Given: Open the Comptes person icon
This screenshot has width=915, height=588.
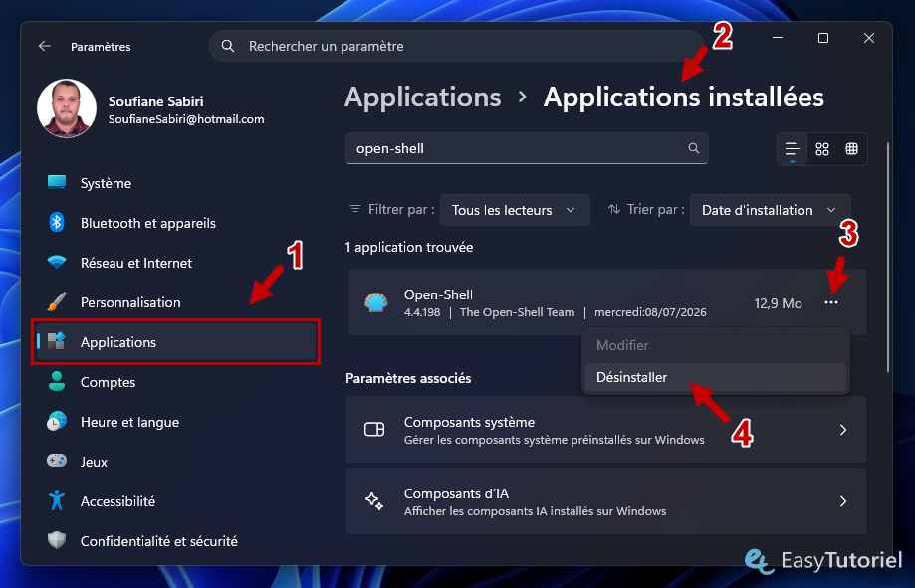Looking at the screenshot, I should pyautogui.click(x=57, y=381).
